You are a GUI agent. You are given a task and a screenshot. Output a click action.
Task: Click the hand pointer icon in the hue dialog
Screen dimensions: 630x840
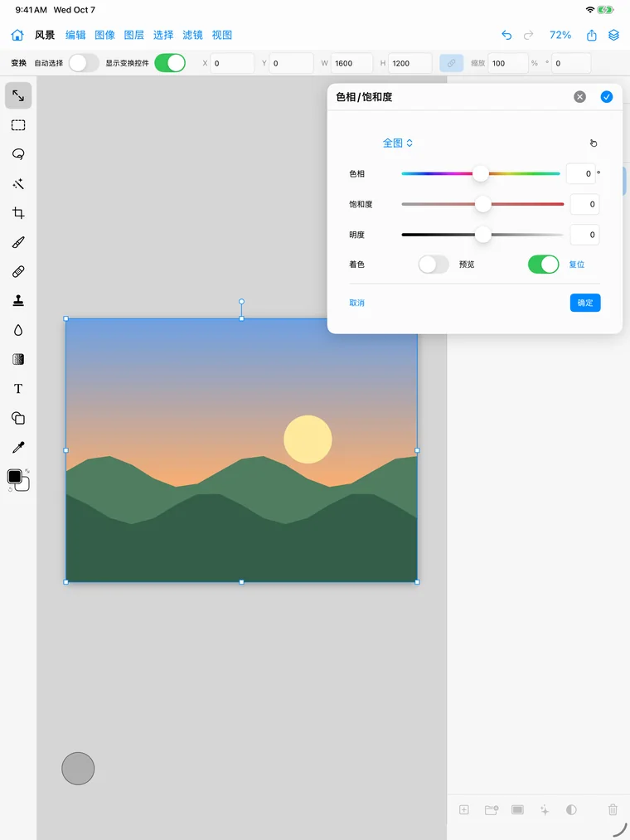[x=593, y=143]
